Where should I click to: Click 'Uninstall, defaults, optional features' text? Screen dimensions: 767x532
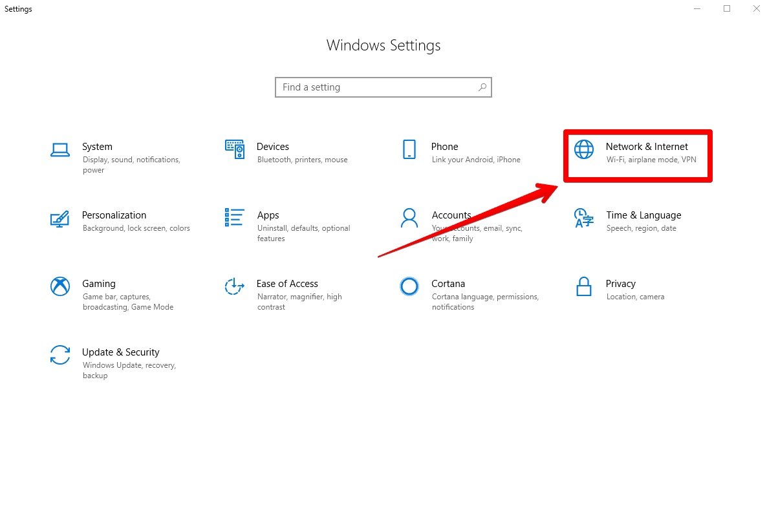304,233
